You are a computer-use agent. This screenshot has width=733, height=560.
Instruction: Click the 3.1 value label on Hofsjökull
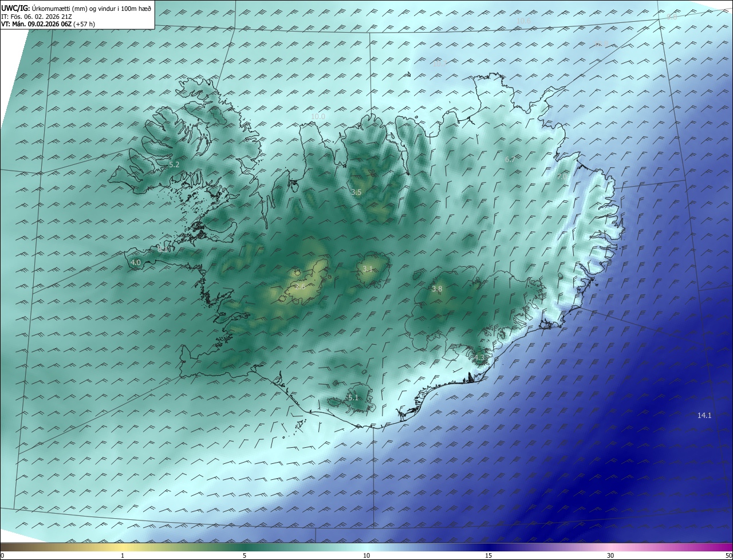point(368,269)
